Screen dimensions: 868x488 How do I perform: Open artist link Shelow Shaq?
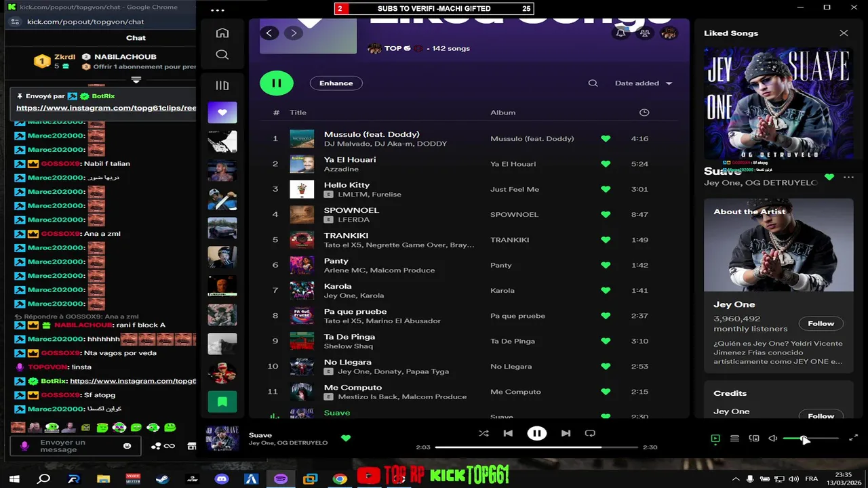(349, 346)
